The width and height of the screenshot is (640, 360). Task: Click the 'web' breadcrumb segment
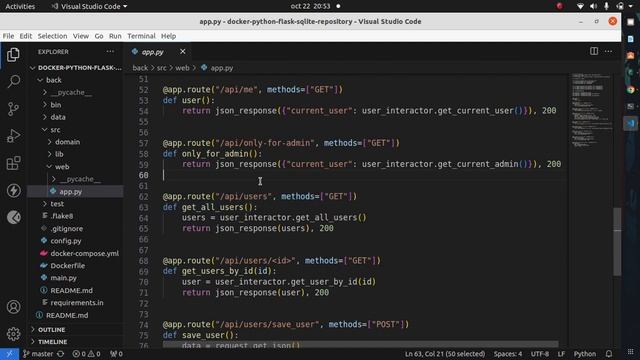182,68
